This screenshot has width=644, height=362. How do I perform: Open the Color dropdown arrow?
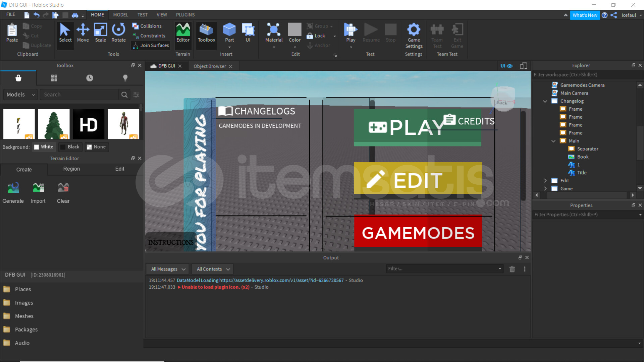click(295, 47)
